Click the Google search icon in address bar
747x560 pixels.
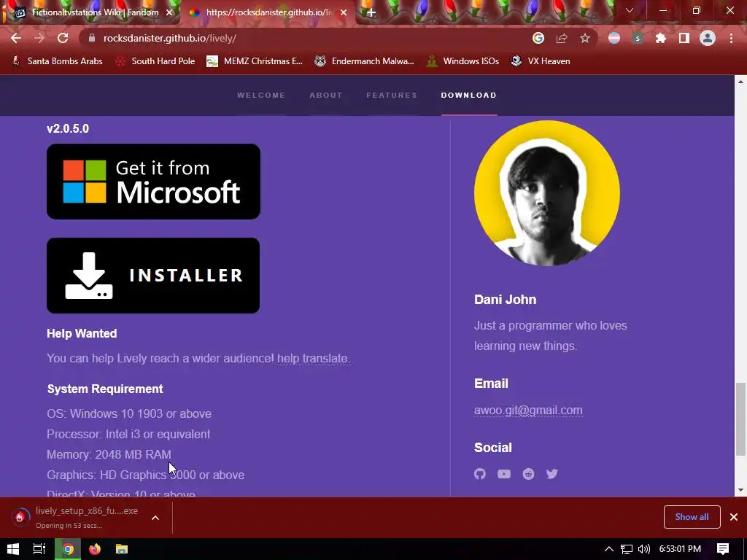(538, 38)
